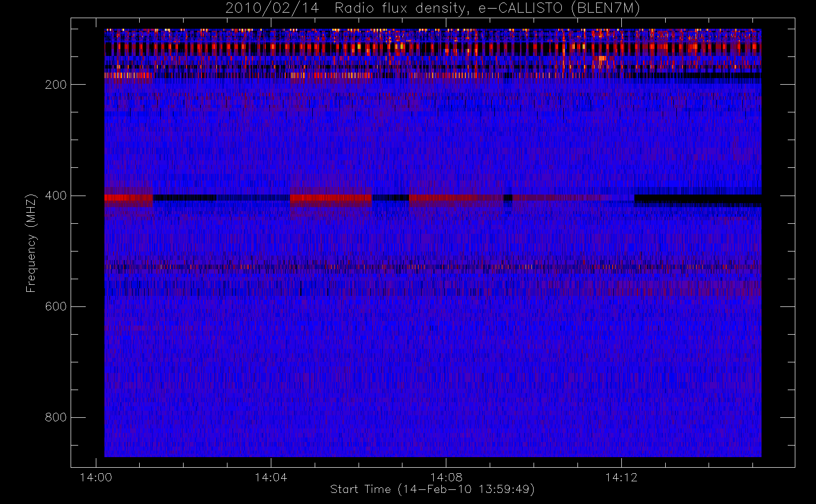Viewport: 816px width, 504px height.
Task: Click the plot title 'Radio flux density, e-CALLISTO (BLEN7M)'
Action: pos(487,9)
